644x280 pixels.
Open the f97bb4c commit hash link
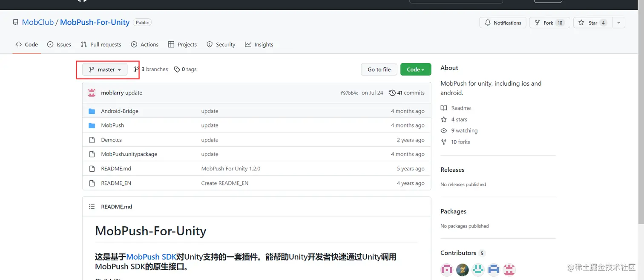(349, 93)
